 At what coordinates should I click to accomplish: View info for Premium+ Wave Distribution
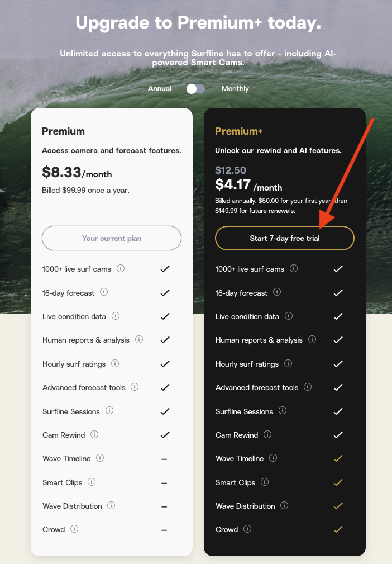pos(284,505)
